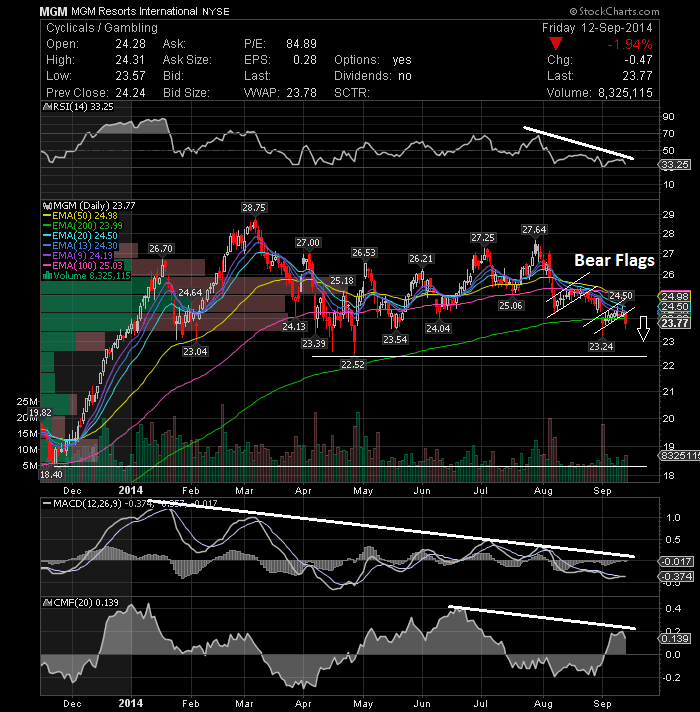This screenshot has width=700, height=712.
Task: Click the VWAP value 23.78
Action: click(x=301, y=93)
